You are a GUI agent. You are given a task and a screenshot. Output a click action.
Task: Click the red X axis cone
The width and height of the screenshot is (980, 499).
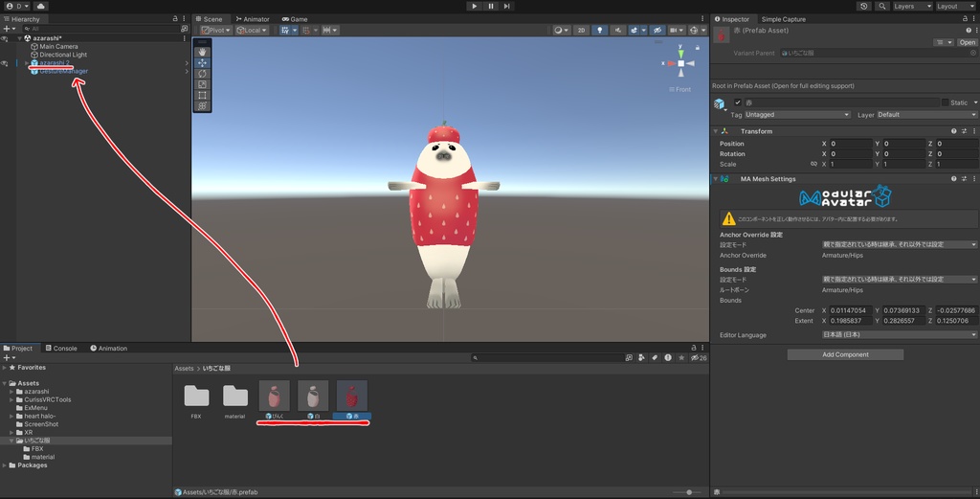[x=671, y=63]
